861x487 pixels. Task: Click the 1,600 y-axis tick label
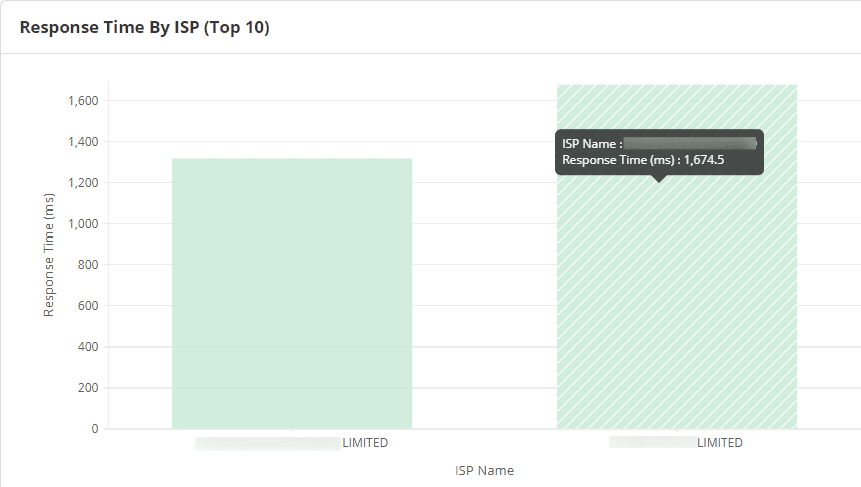[82, 101]
